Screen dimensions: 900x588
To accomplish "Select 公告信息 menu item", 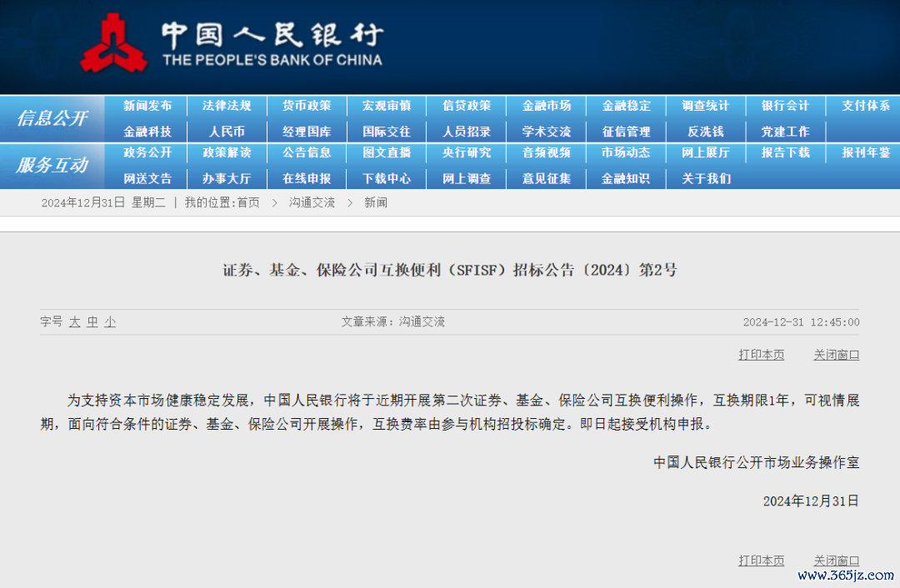I will (307, 152).
